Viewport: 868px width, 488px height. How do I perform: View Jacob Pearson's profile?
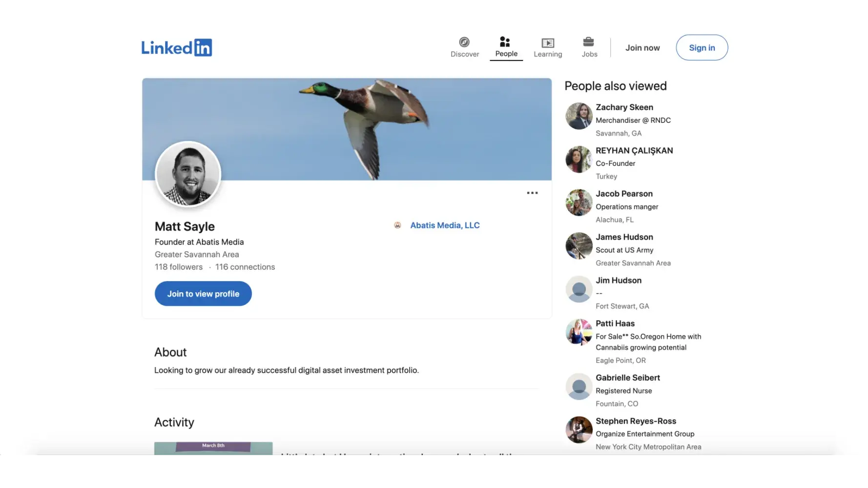[624, 194]
